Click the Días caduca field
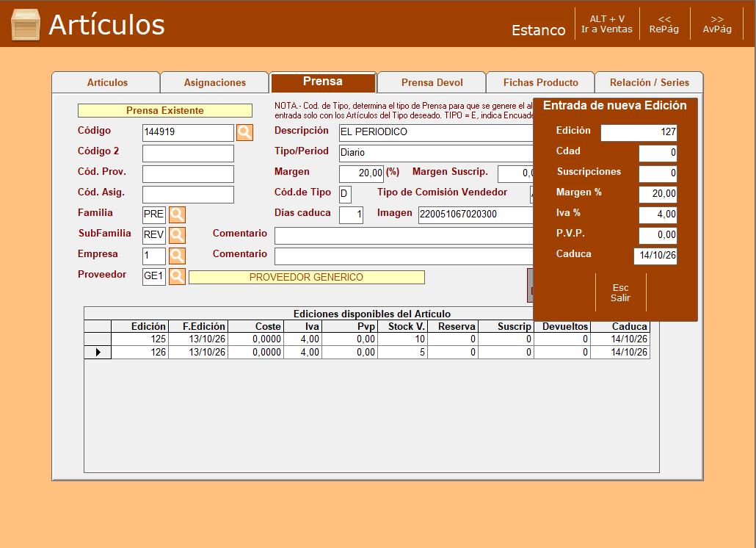This screenshot has width=756, height=548. [x=351, y=214]
